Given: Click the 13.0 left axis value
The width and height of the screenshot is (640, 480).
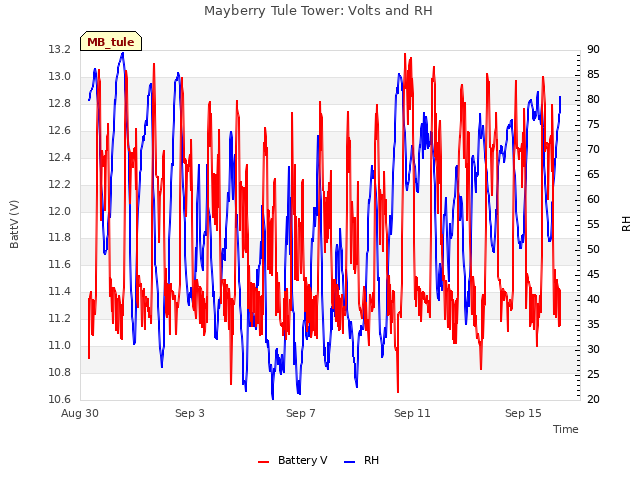Looking at the screenshot, I should click(x=60, y=76).
